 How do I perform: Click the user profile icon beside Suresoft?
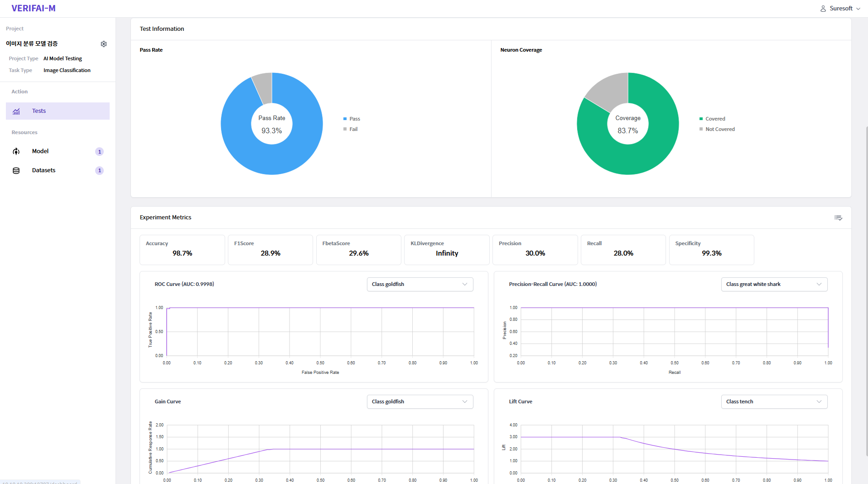pos(823,9)
